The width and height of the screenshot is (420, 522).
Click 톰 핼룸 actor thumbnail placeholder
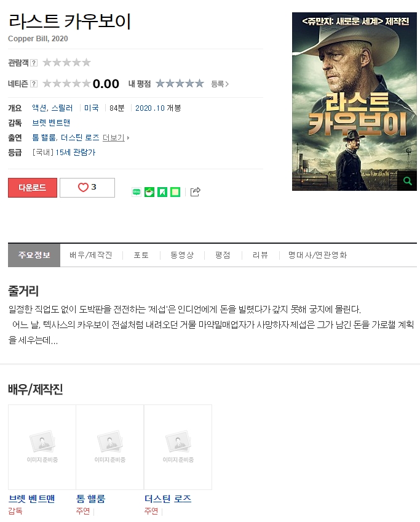[x=109, y=447]
